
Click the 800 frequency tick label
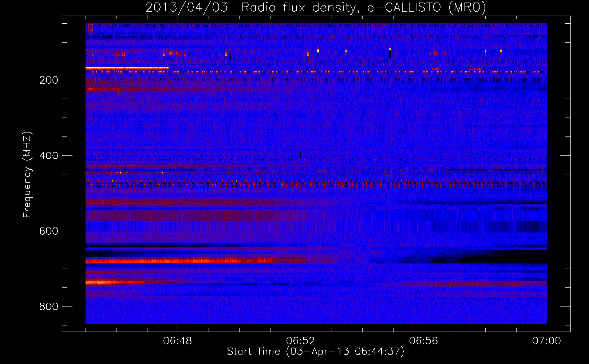coord(49,306)
